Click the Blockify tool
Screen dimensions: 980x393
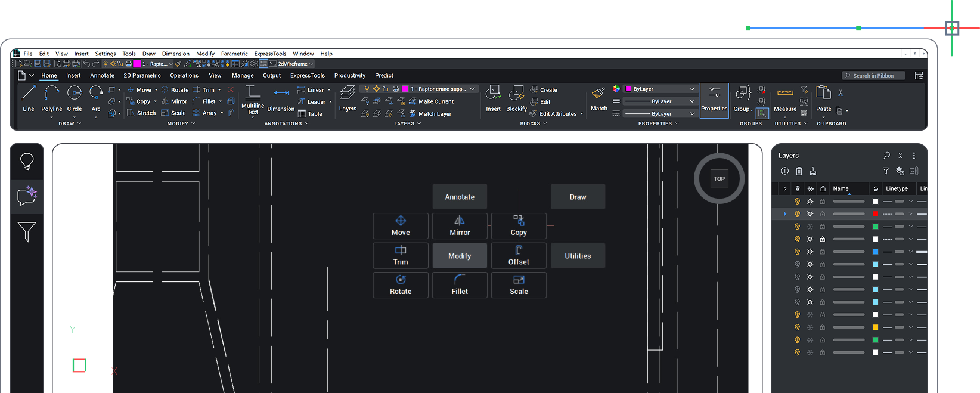pyautogui.click(x=516, y=98)
